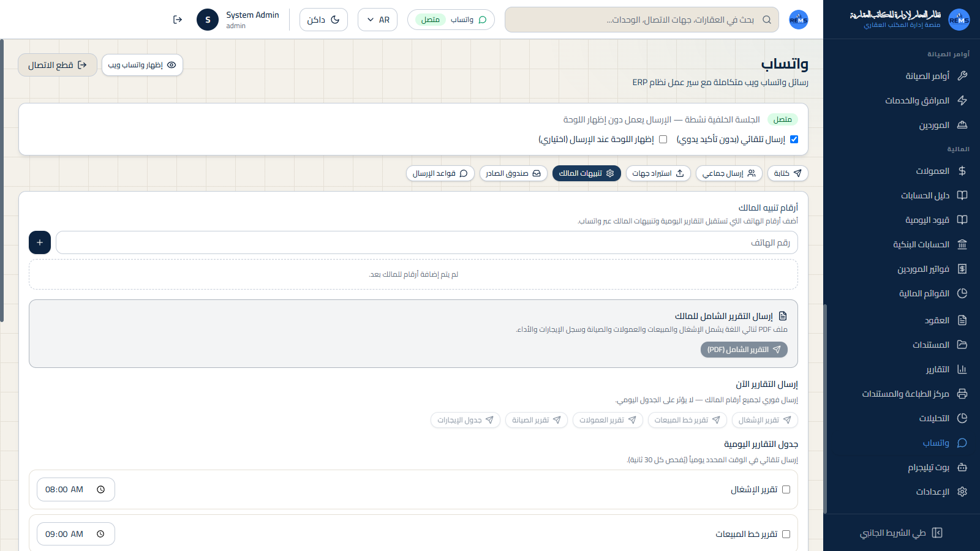Send تقرير الصيانة now button
Screen dimensions: 980x551
click(x=537, y=420)
